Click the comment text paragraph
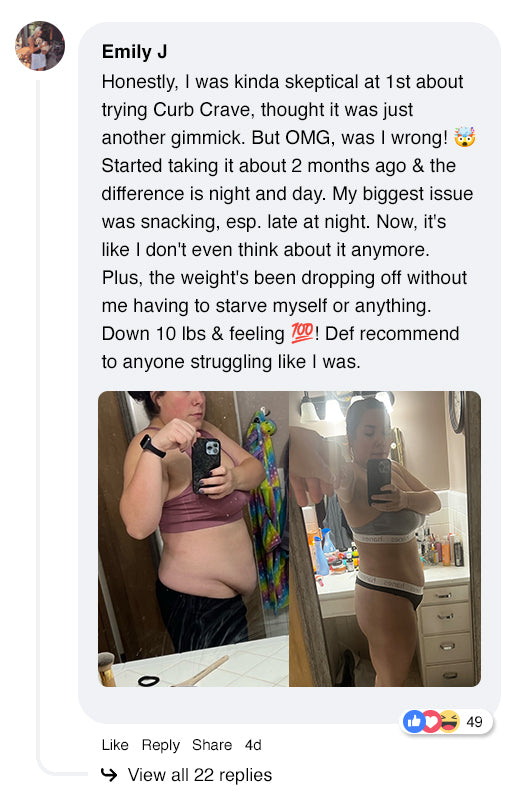 click(288, 222)
